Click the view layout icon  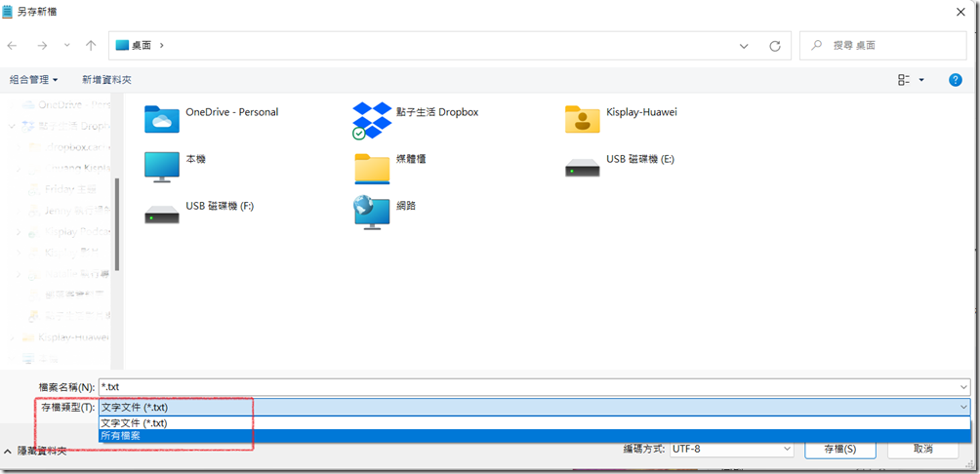(903, 80)
